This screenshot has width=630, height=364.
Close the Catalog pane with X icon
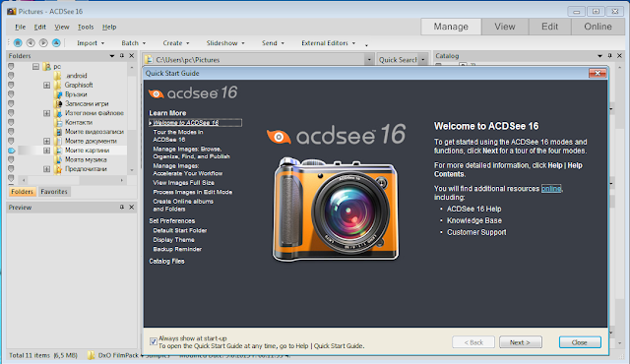pyautogui.click(x=619, y=56)
